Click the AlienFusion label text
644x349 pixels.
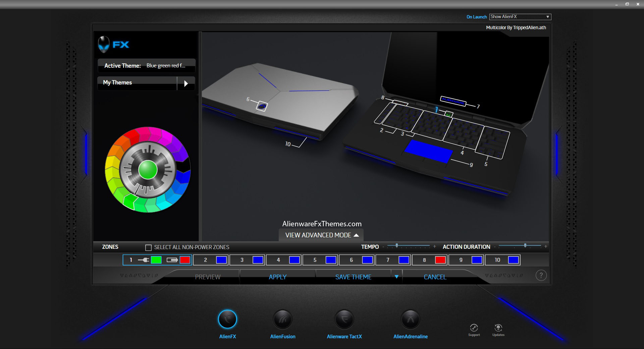coord(283,337)
